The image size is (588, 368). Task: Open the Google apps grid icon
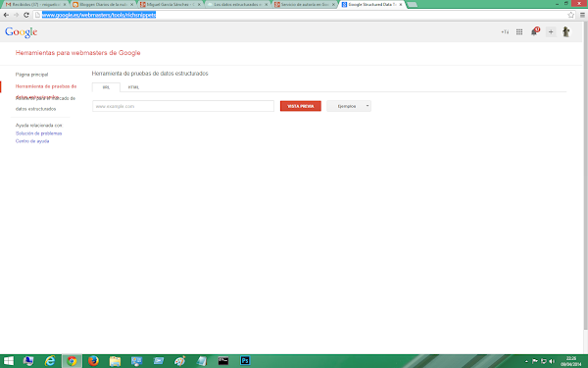pyautogui.click(x=519, y=32)
